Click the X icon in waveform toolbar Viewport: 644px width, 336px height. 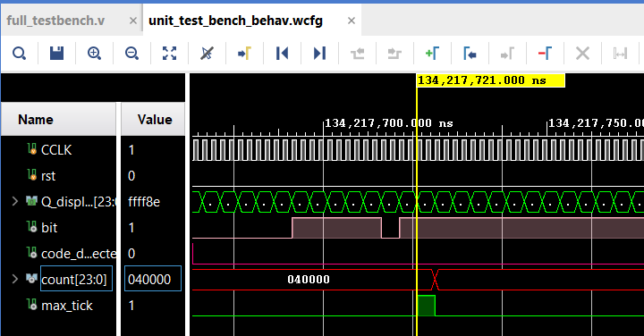point(582,54)
